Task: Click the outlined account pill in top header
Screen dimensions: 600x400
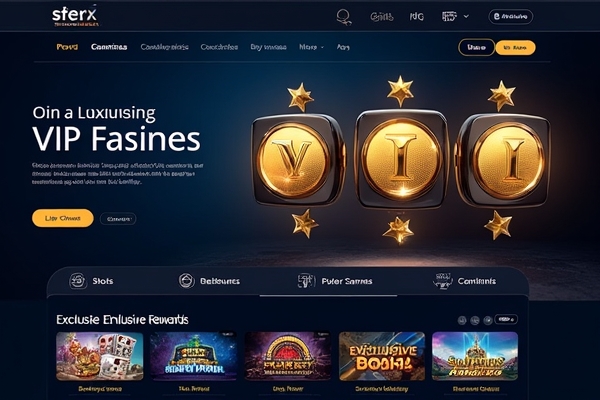Action: [510, 16]
